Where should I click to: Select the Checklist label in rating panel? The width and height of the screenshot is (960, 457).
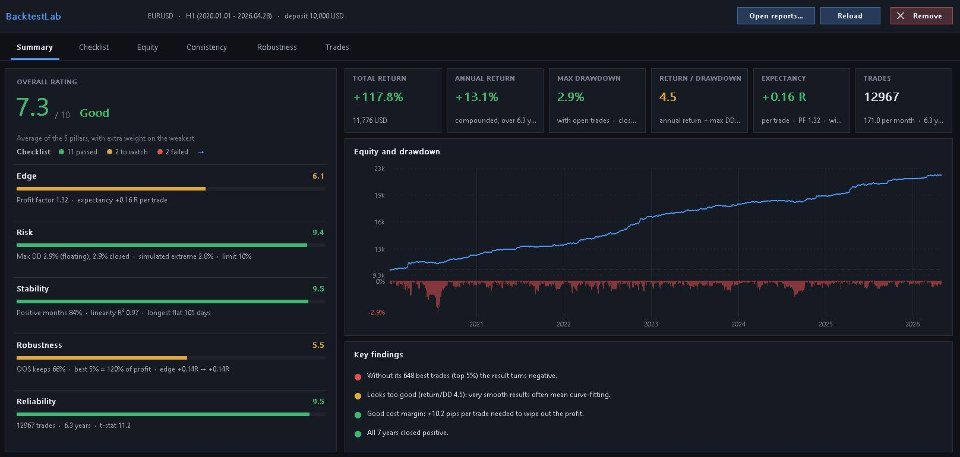[x=33, y=152]
